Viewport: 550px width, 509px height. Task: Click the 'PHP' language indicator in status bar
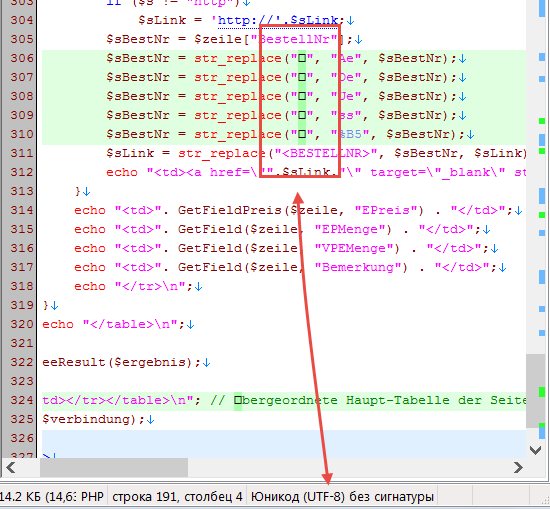click(x=92, y=497)
